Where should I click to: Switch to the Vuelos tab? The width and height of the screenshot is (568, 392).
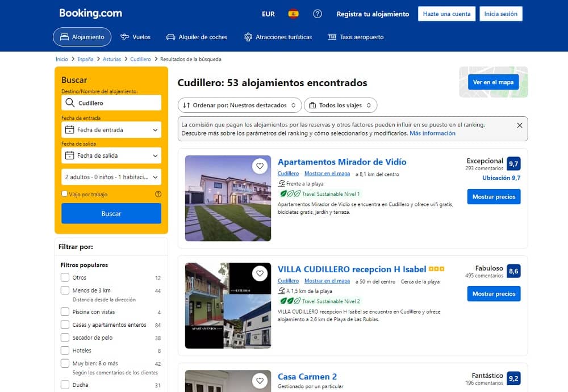pos(136,37)
